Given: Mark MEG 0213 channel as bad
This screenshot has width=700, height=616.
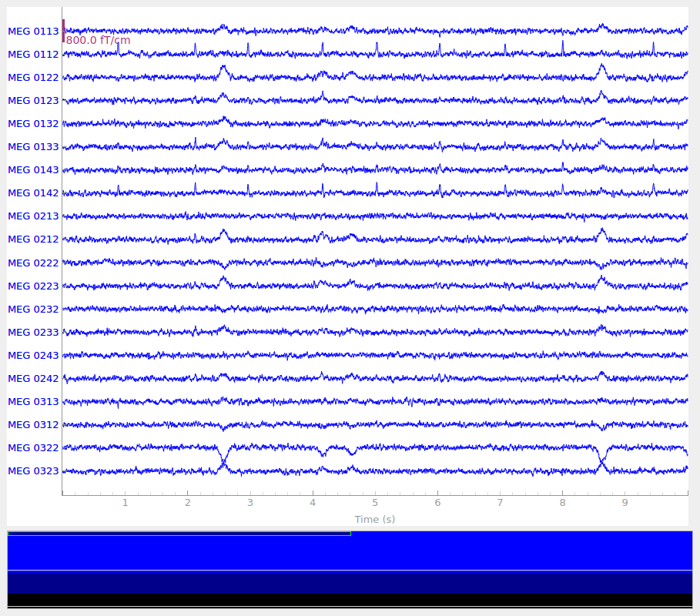Looking at the screenshot, I should click(x=33, y=216).
